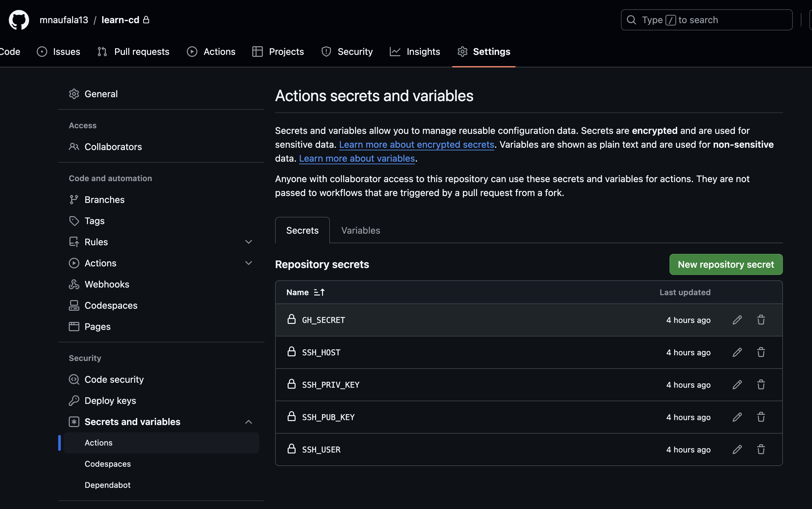Expand the Actions sidebar section chevron
The image size is (812, 509).
(x=248, y=263)
